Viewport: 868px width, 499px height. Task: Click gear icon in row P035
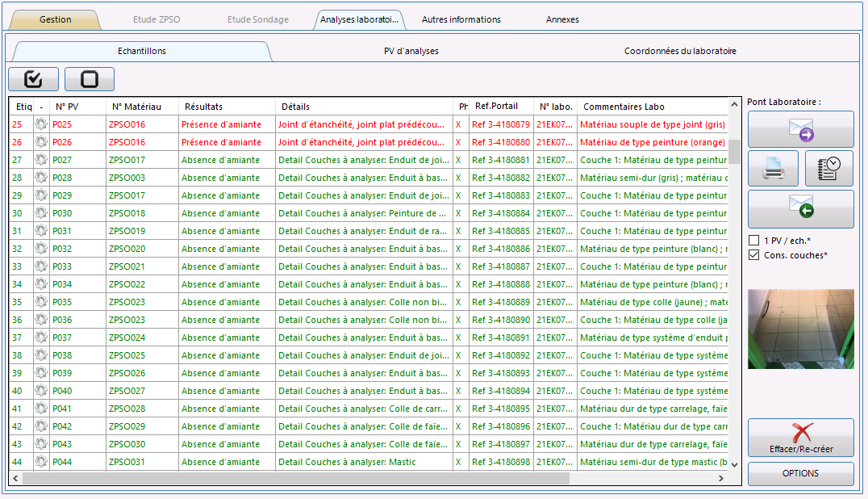pyautogui.click(x=41, y=302)
